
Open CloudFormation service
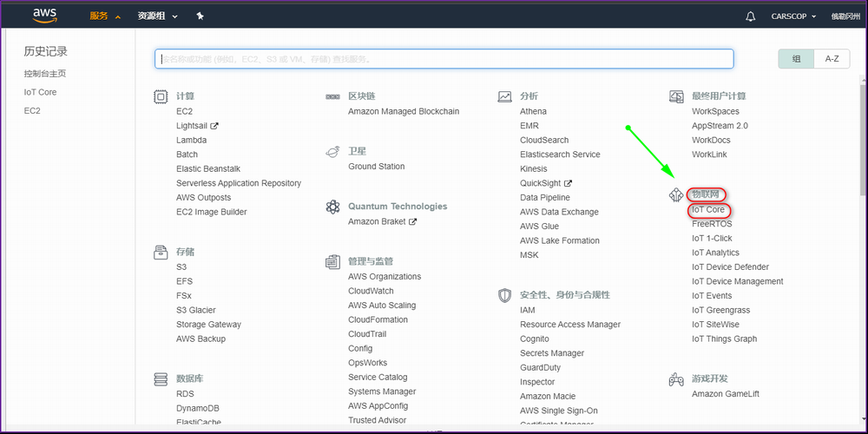pos(378,319)
